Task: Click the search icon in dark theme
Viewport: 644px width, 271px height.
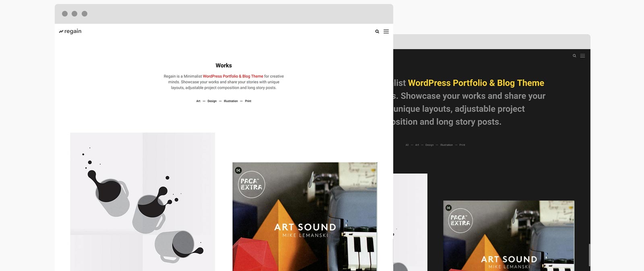Action: coord(574,56)
